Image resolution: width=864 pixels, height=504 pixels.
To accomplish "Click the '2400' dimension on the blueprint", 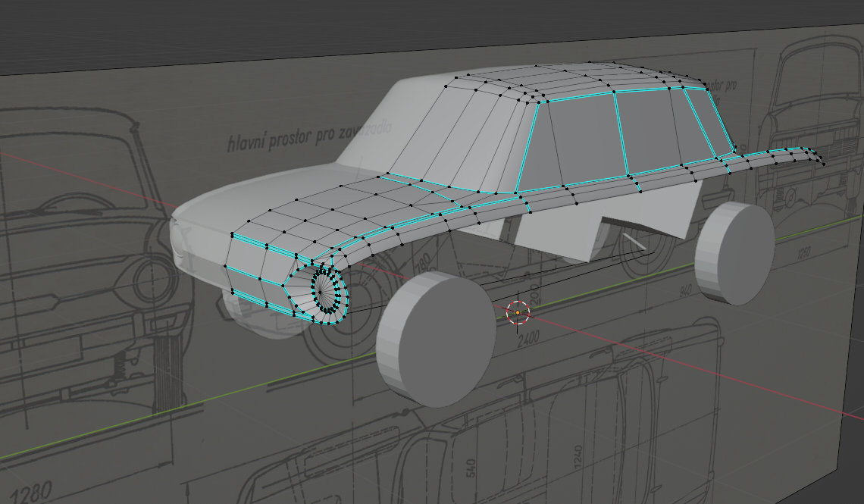I will click(x=528, y=338).
